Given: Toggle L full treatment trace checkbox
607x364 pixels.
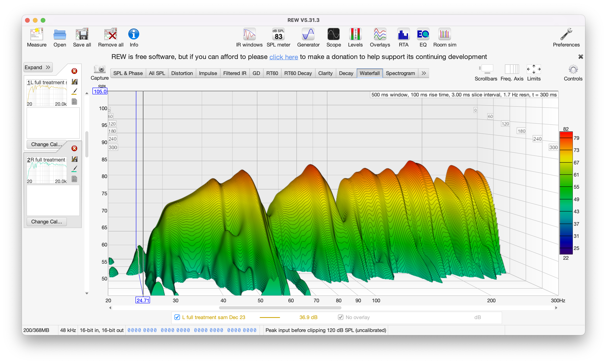Looking at the screenshot, I should (177, 317).
